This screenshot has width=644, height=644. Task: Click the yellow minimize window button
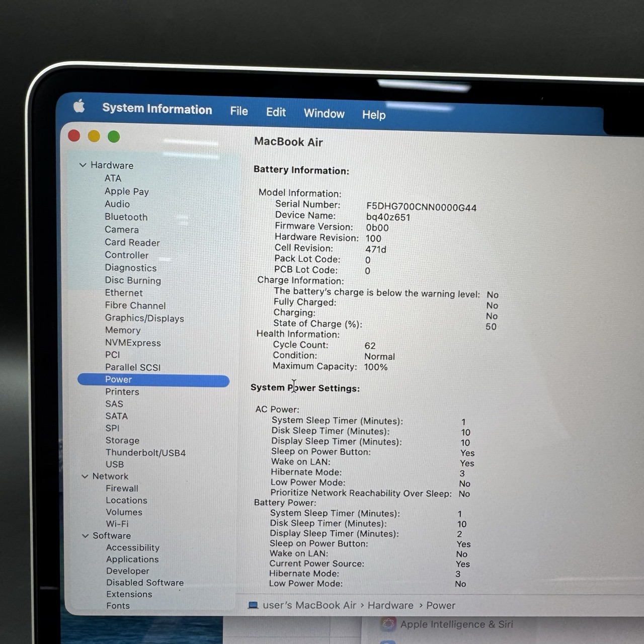pyautogui.click(x=94, y=136)
